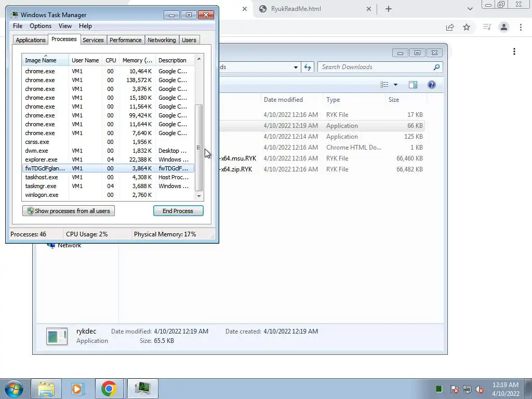Image resolution: width=532 pixels, height=399 pixels.
Task: Toggle the Explorer preview pane icon
Action: pos(413,85)
